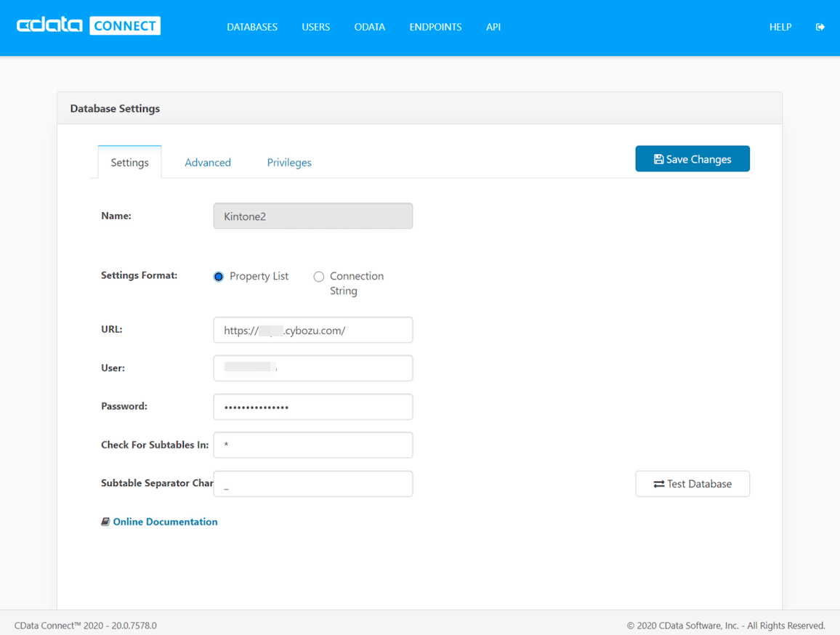Select the Property List radio button
This screenshot has height=635, width=840.
pos(219,277)
